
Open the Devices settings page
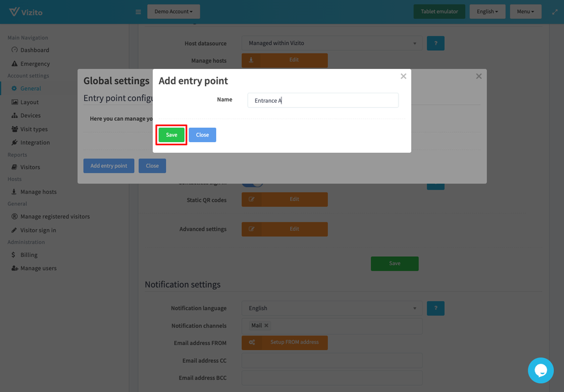pos(31,115)
